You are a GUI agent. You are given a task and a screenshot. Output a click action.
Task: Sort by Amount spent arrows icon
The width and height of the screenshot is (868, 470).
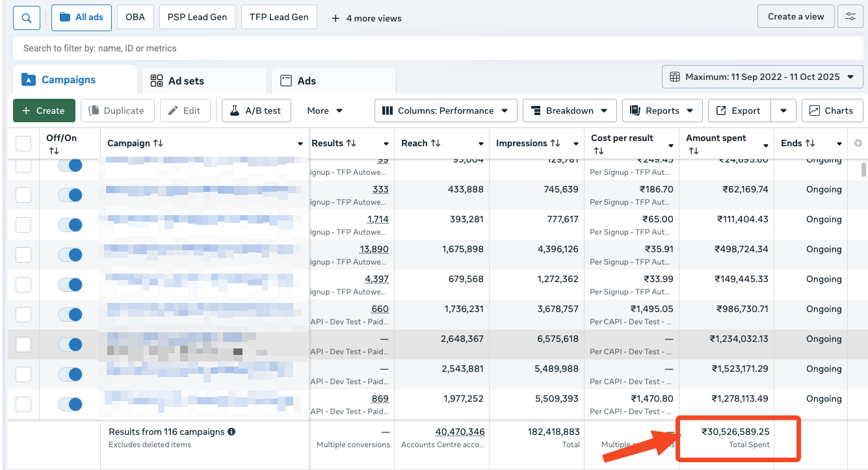pyautogui.click(x=693, y=151)
